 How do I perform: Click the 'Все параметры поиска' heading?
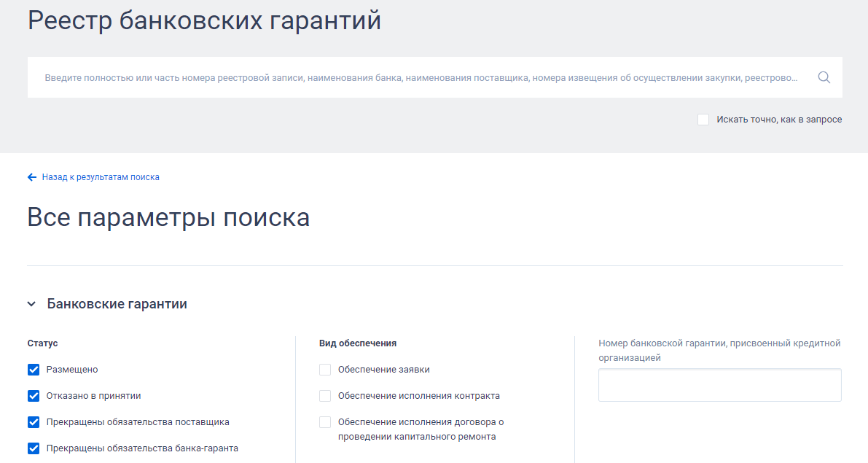(x=168, y=217)
